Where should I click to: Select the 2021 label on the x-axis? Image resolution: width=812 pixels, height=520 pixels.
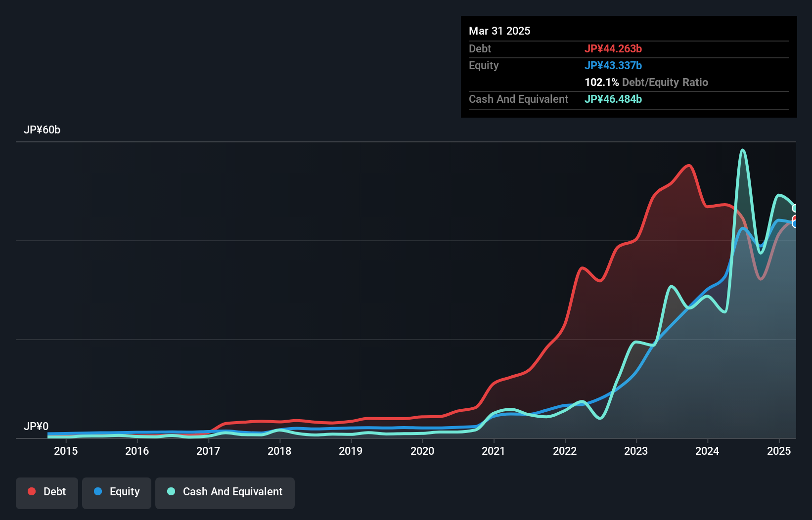[494, 451]
